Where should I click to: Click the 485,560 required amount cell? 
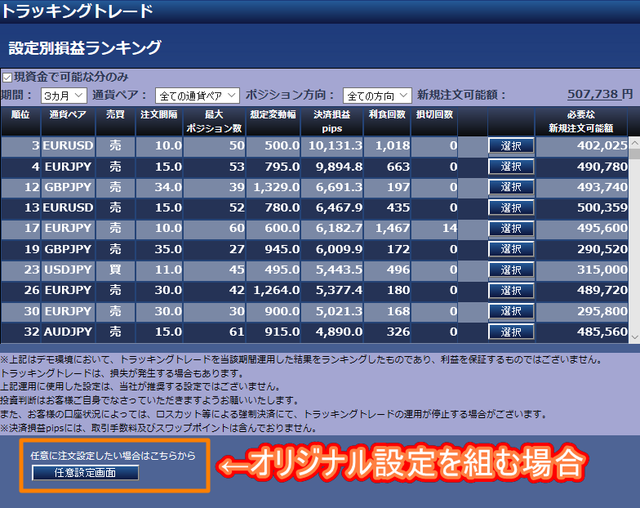[582, 332]
